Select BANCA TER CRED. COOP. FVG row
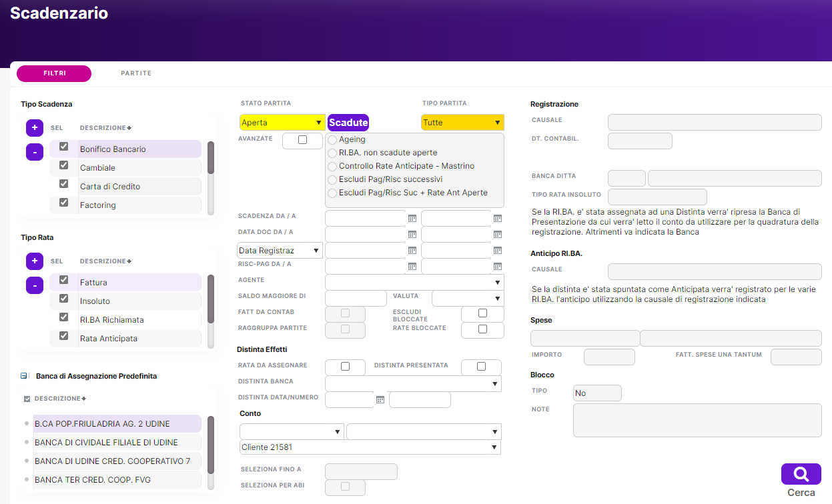Viewport: 832px width, 504px height. pyautogui.click(x=117, y=480)
